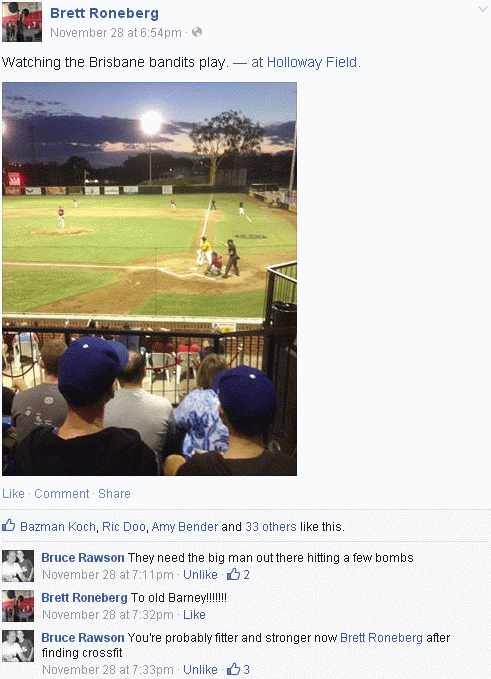Viewport: 491px width, 679px height.
Task: Open the post options chevron menu
Action: (482, 9)
